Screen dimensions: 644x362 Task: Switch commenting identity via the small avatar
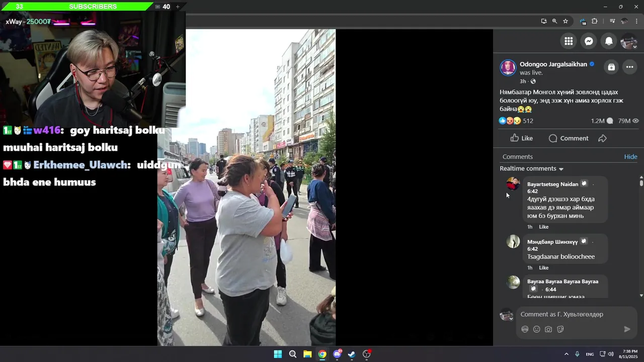coord(507,315)
